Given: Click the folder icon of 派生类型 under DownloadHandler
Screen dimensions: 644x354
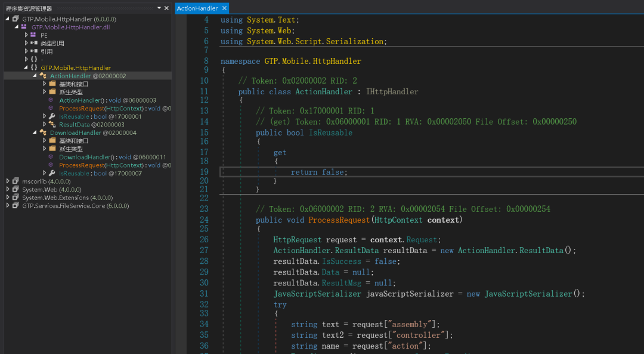Looking at the screenshot, I should (52, 149).
